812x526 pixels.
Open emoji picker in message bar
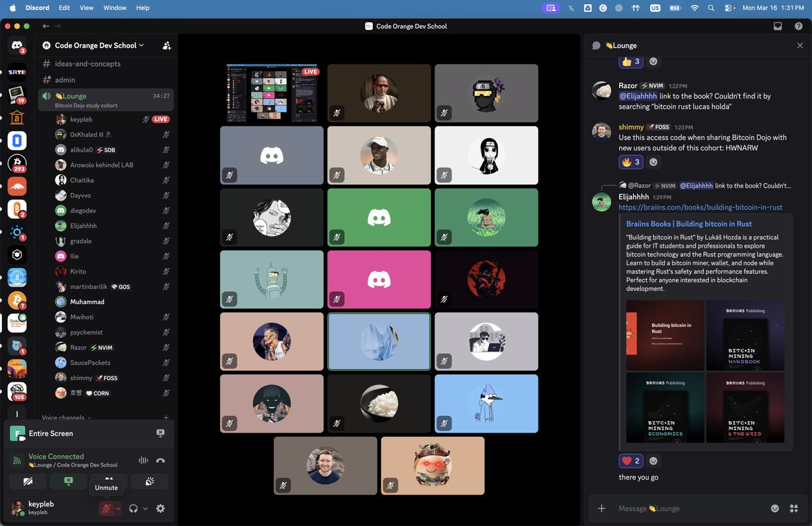[x=775, y=508]
